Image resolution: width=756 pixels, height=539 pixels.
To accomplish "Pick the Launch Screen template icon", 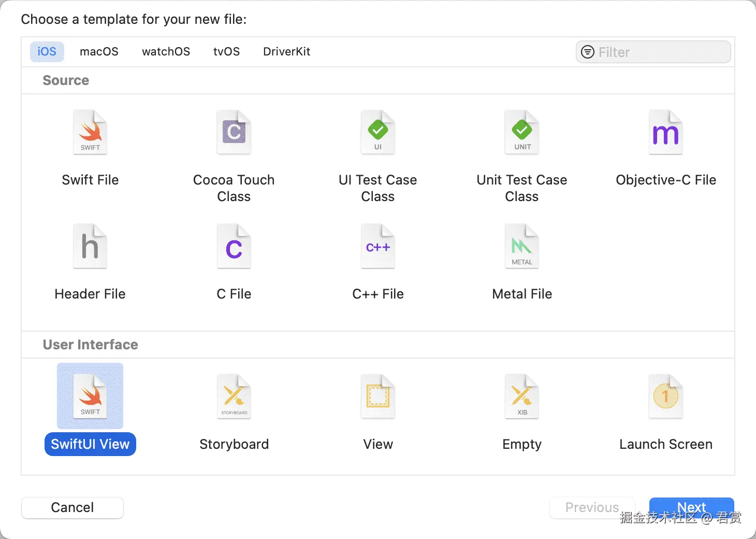I will click(666, 397).
